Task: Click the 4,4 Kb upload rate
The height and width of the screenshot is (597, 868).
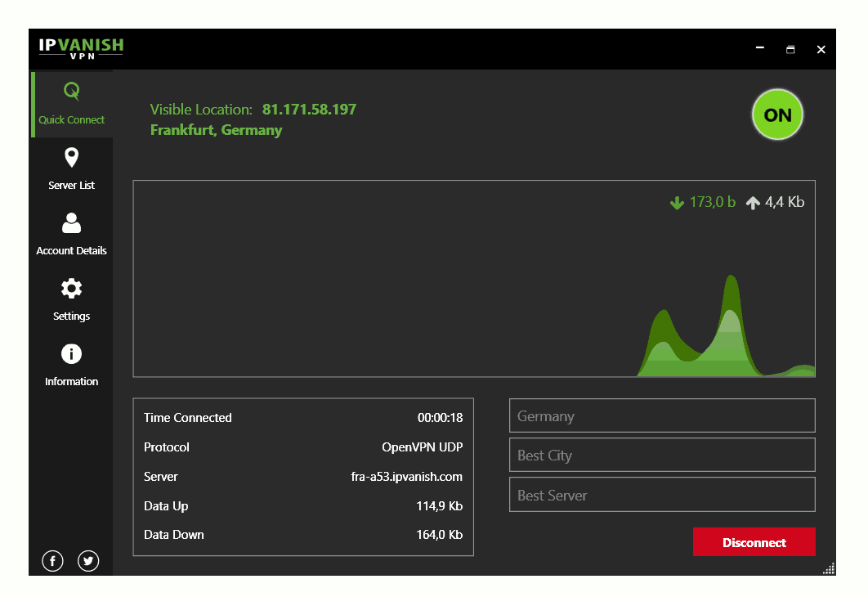Action: 785,202
